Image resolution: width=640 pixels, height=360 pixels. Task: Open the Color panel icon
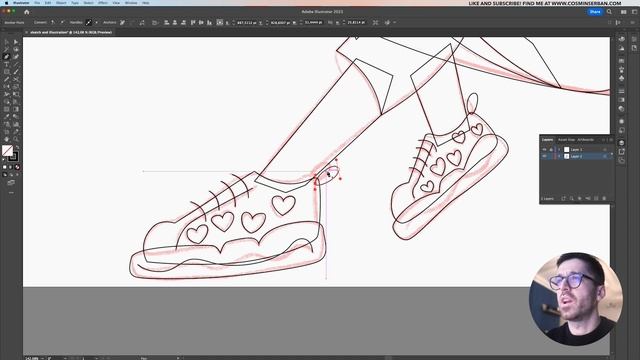coord(621,39)
